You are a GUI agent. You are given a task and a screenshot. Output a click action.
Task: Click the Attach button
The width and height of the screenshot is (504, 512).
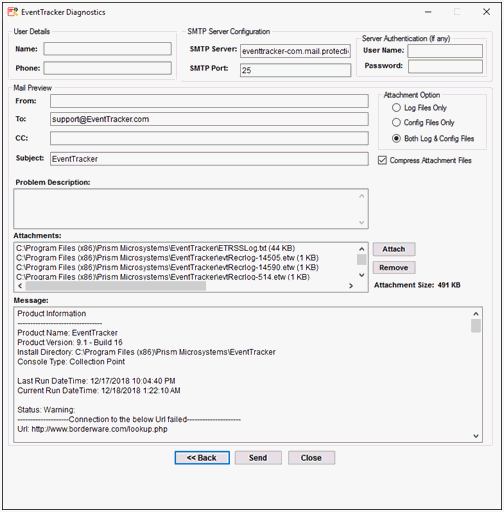click(394, 249)
